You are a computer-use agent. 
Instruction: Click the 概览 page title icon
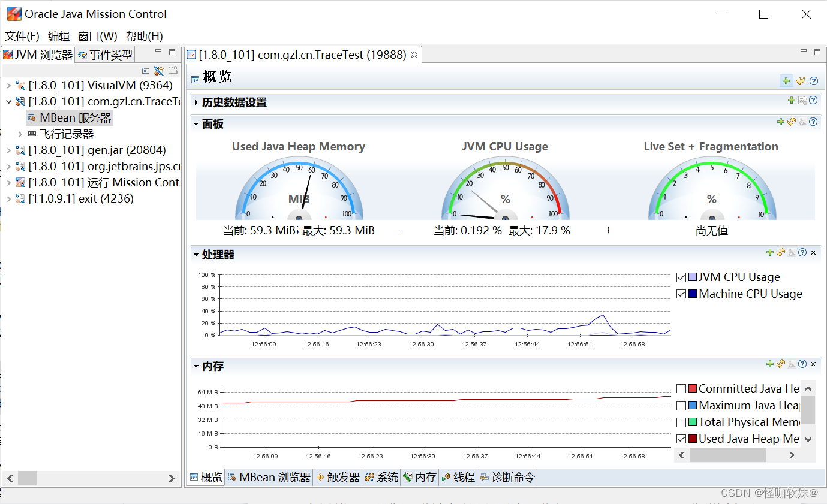click(195, 79)
